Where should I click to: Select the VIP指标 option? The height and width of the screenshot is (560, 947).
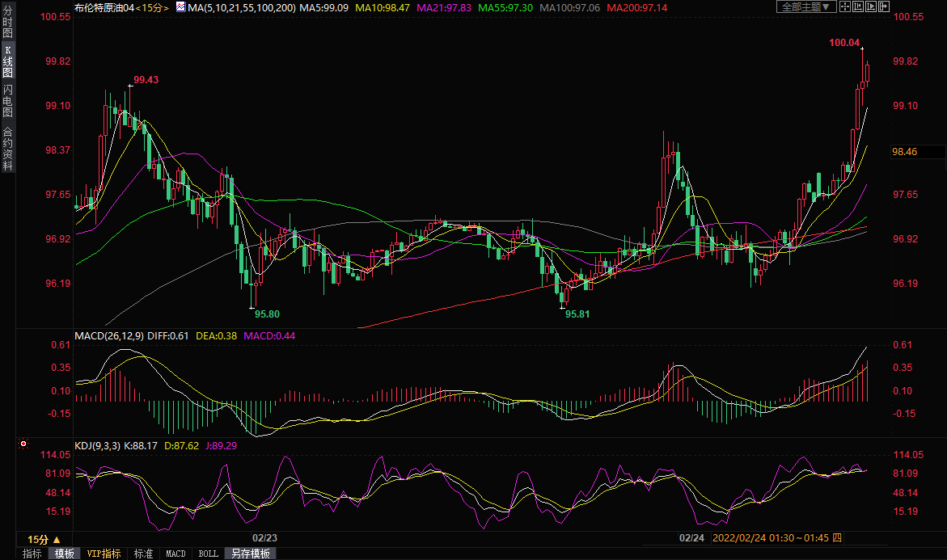(104, 554)
